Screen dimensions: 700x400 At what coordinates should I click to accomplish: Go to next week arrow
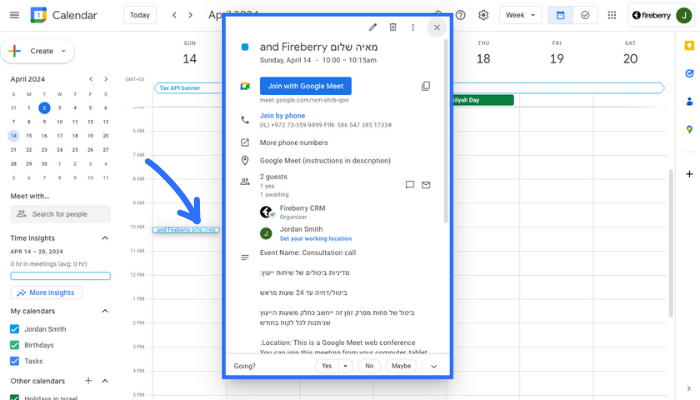click(x=191, y=15)
